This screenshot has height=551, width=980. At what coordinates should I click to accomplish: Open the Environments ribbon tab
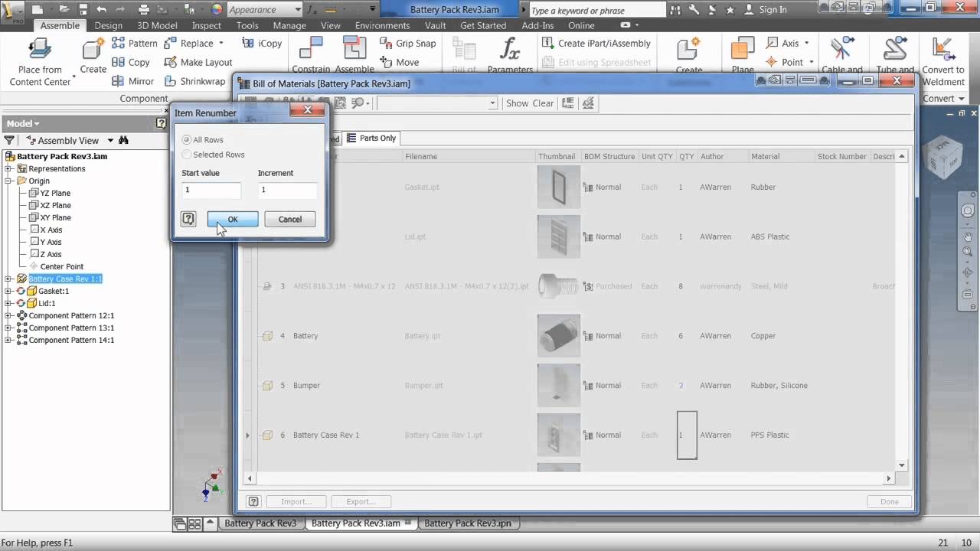pos(382,25)
